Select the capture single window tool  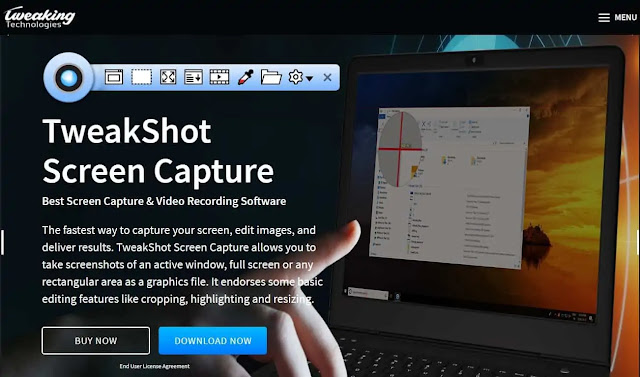(x=114, y=77)
